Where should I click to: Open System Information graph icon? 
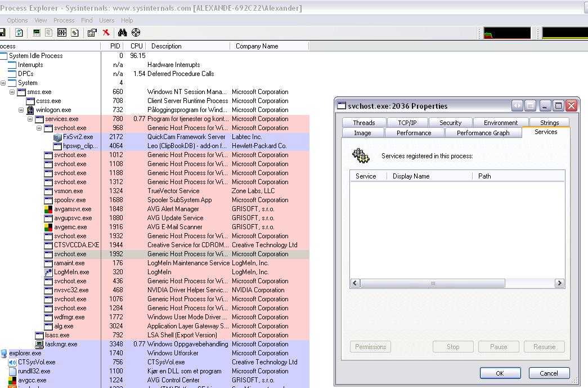(37, 33)
